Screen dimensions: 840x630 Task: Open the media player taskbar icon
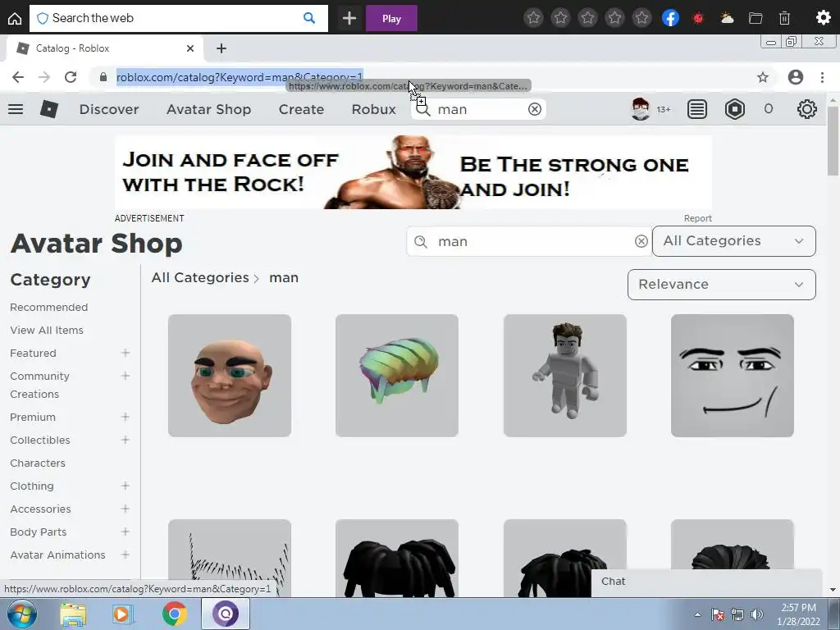(x=123, y=614)
